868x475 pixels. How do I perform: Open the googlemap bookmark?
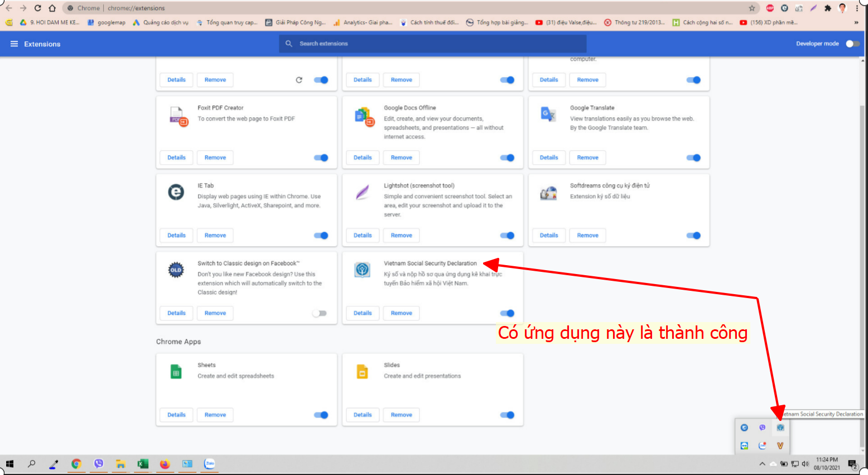point(107,23)
